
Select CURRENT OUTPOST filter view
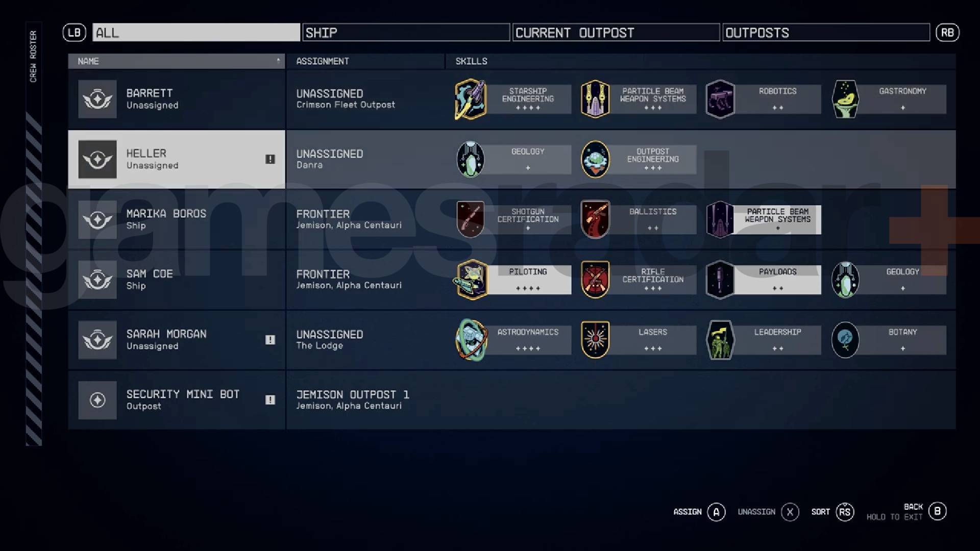[615, 32]
